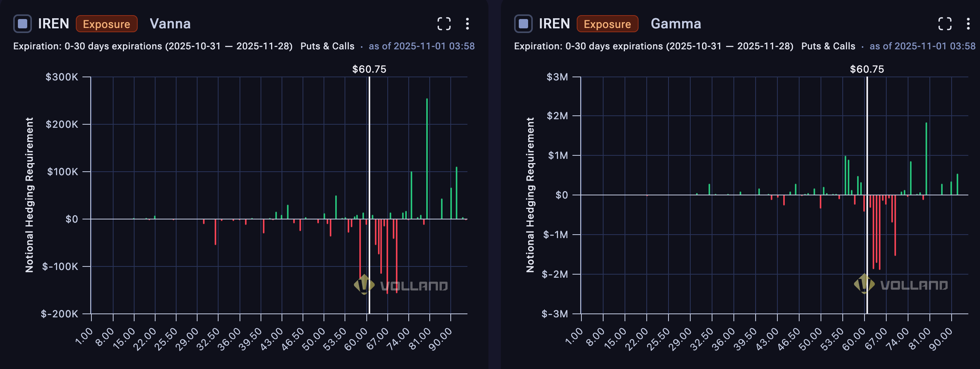Open the three-dot menu for Gamma chart

pyautogui.click(x=968, y=24)
